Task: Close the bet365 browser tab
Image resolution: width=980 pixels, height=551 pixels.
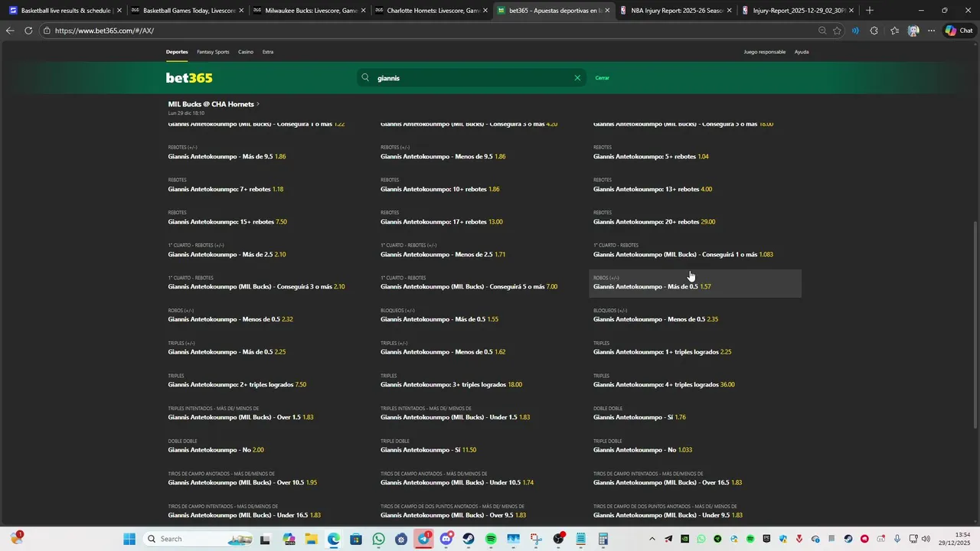Action: click(x=607, y=11)
